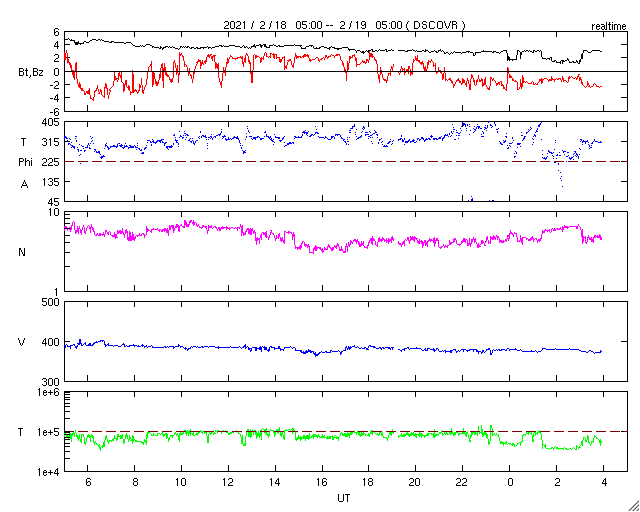This screenshot has width=640, height=512.
Task: Click the "400" value on the V axis
Action: point(51,342)
